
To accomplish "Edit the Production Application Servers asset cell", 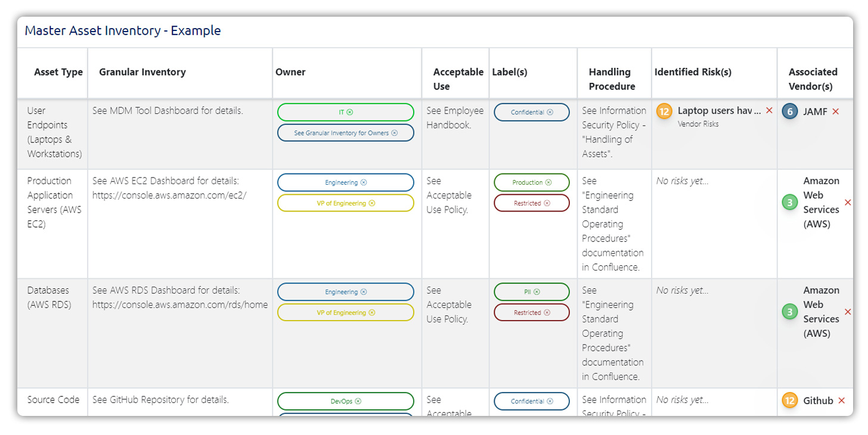I will pyautogui.click(x=54, y=203).
